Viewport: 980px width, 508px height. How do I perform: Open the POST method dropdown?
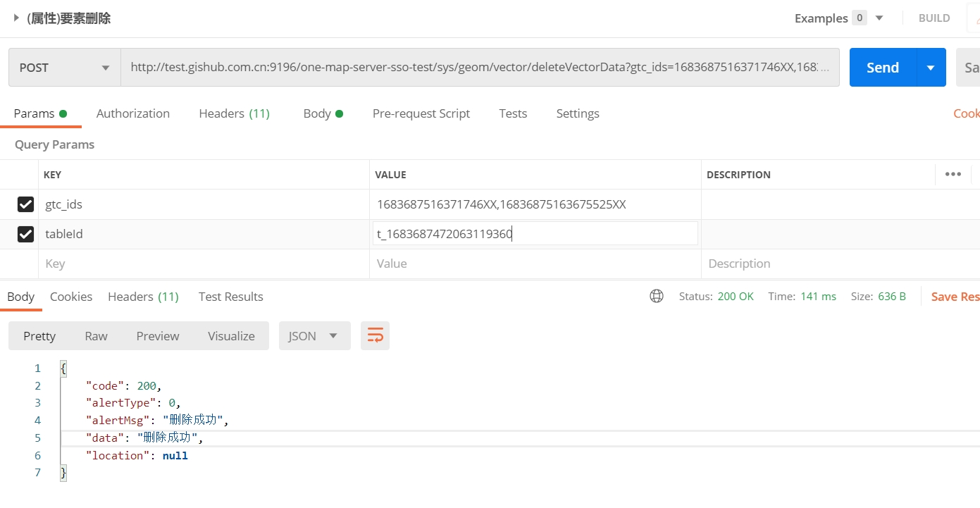65,68
